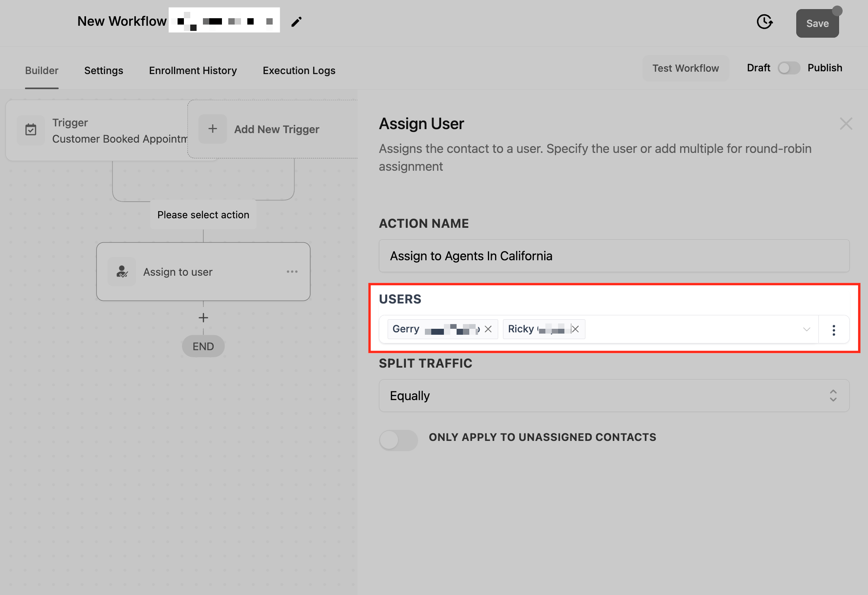The height and width of the screenshot is (595, 868).
Task: Remove Gerry from the users list
Action: [488, 329]
